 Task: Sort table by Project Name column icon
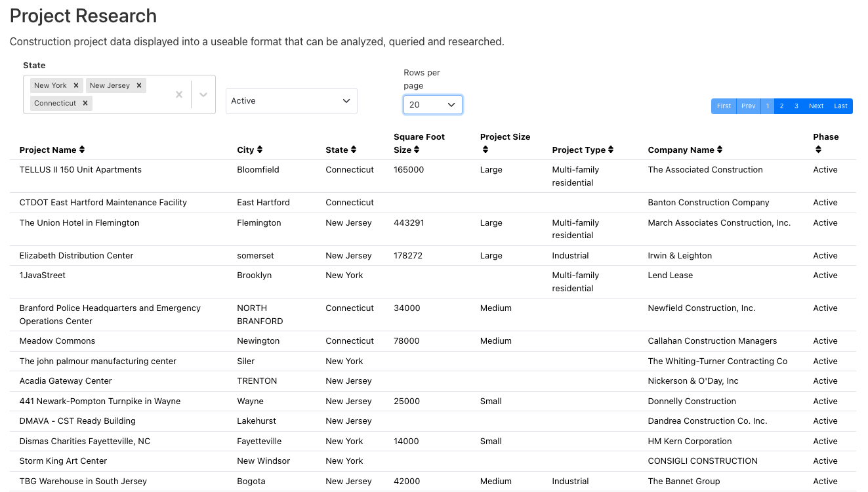tap(82, 150)
